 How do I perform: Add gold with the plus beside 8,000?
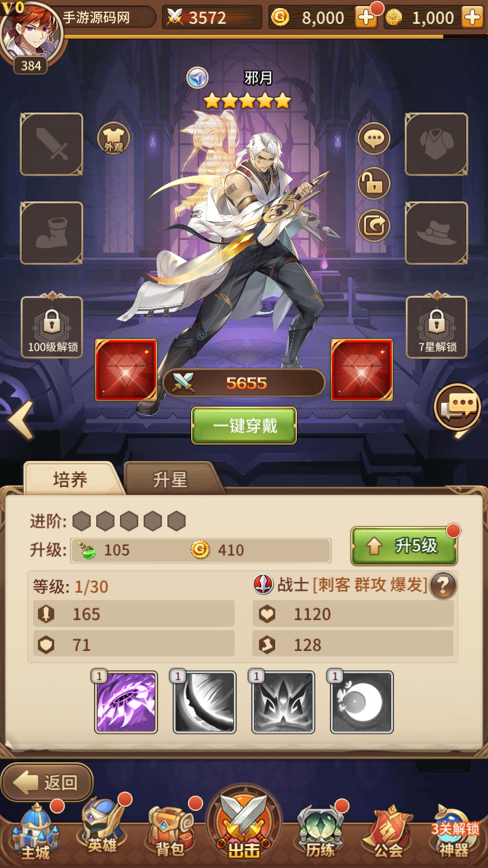tap(366, 18)
